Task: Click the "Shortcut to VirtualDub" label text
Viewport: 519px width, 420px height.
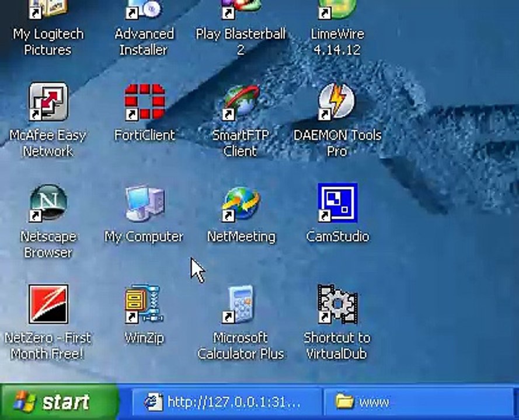Action: (x=337, y=345)
